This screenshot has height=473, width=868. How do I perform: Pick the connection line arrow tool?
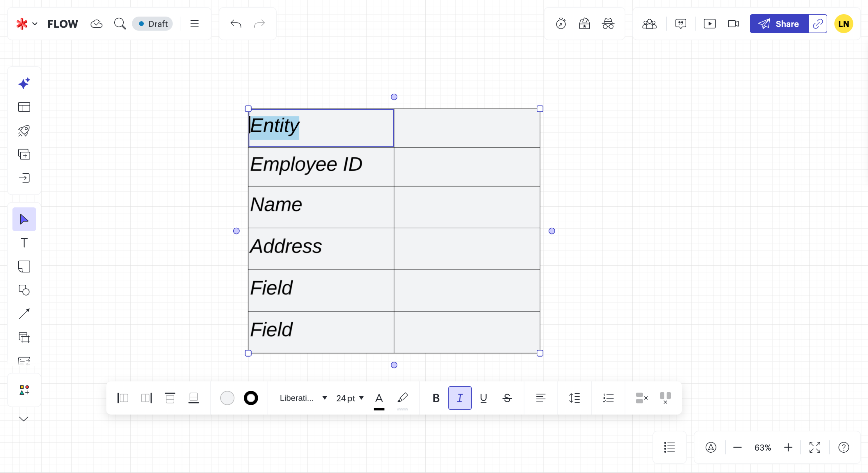pyautogui.click(x=24, y=314)
